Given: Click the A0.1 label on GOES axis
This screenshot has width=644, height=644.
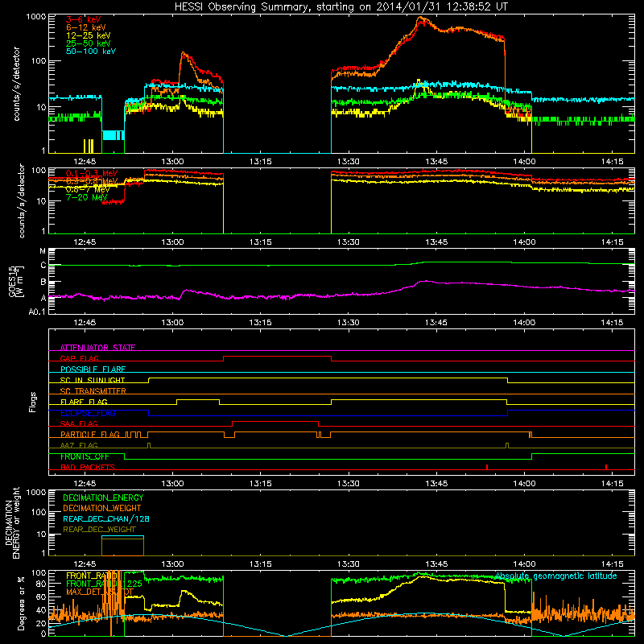Looking at the screenshot, I should tap(37, 312).
